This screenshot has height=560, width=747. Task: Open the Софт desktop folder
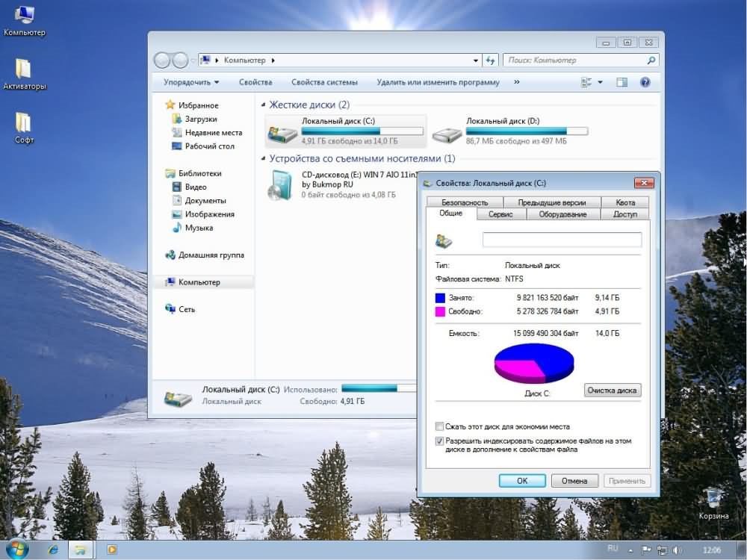(x=23, y=123)
